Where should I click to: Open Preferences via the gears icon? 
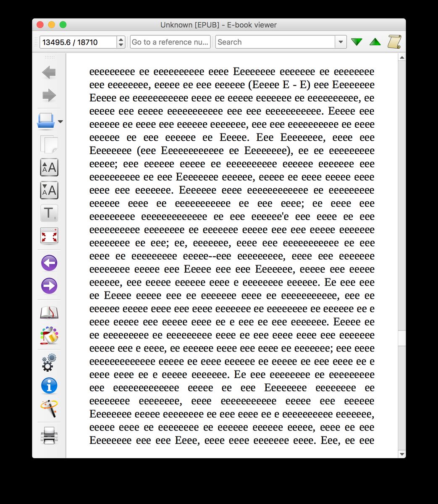[x=49, y=363]
